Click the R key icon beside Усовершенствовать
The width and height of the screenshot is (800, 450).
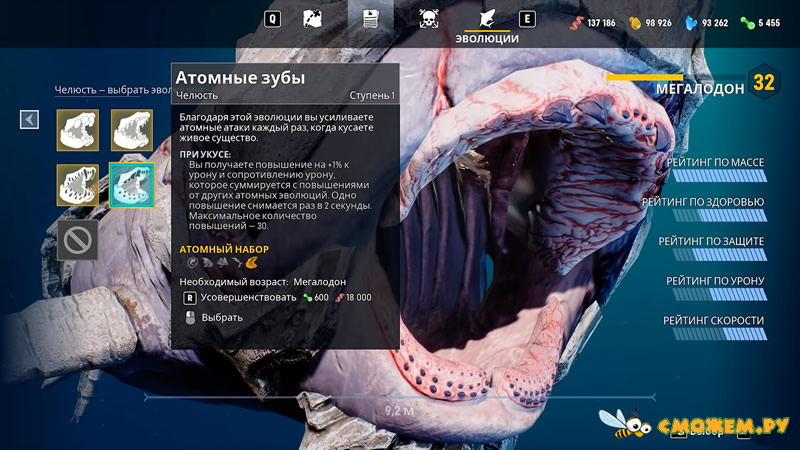tap(189, 298)
